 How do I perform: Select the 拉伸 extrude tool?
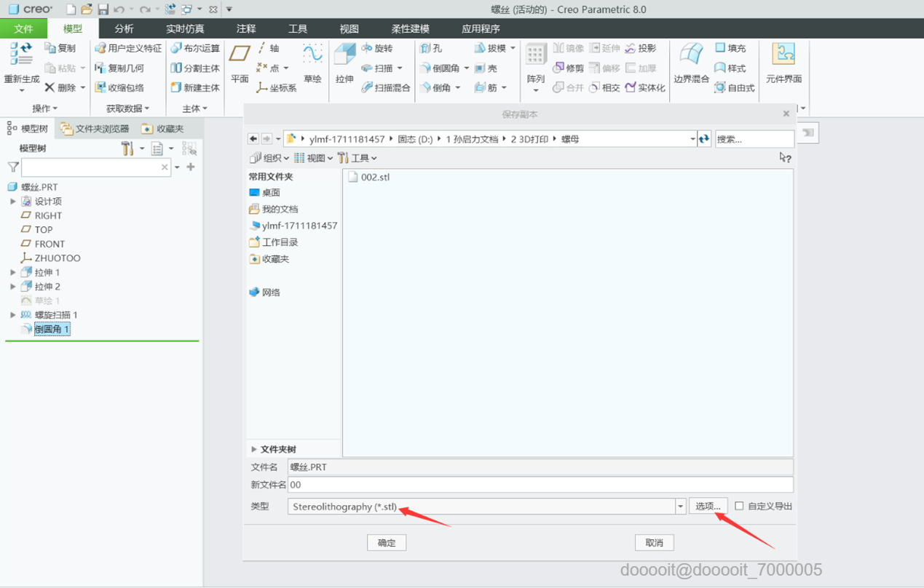click(344, 55)
